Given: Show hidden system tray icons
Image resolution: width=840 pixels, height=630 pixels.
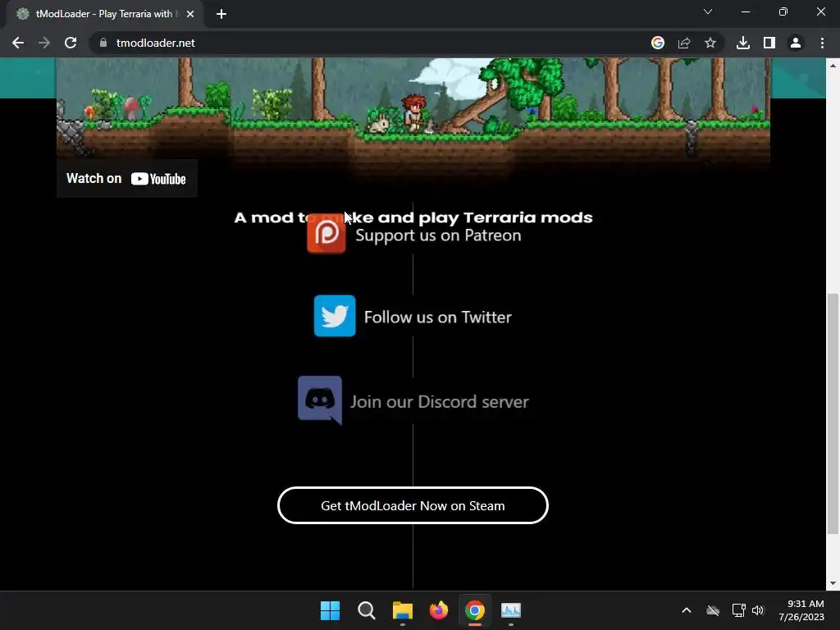Looking at the screenshot, I should point(687,610).
